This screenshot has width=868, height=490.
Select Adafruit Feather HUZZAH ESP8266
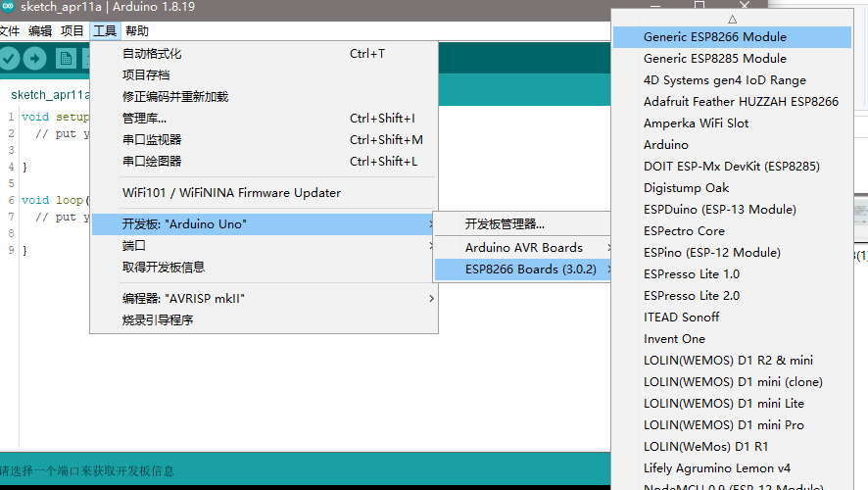pos(732,102)
